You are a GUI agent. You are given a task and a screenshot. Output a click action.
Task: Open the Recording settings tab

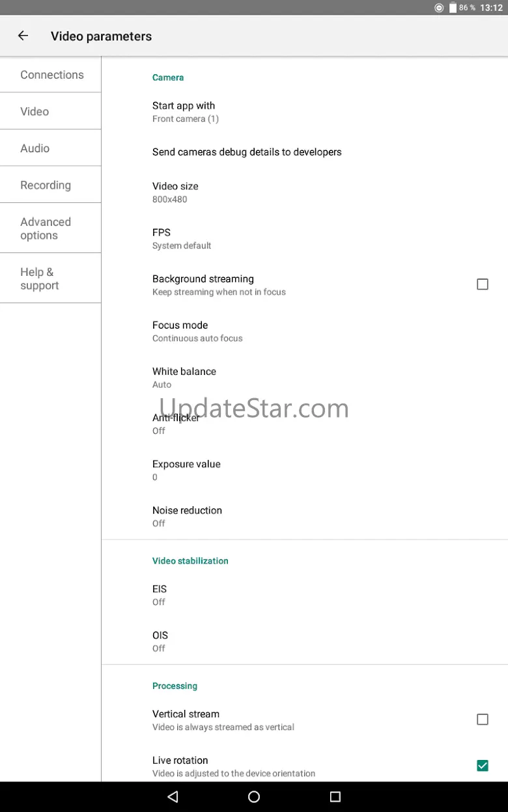46,185
